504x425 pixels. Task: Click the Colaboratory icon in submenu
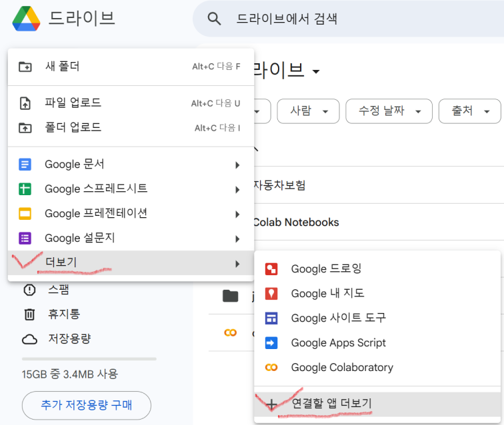(271, 368)
